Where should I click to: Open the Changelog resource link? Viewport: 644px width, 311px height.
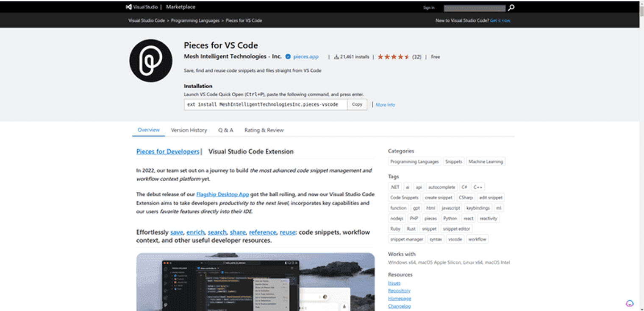pos(400,306)
